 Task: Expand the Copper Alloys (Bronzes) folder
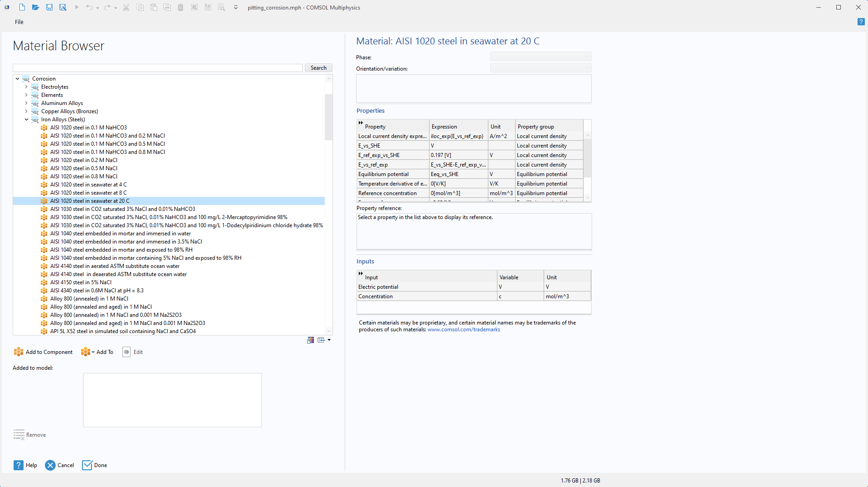26,111
